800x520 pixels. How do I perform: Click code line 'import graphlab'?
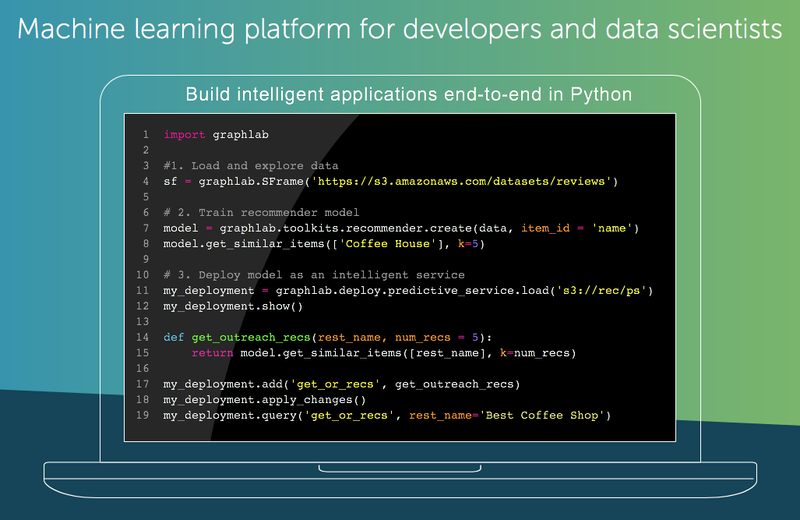pos(216,135)
